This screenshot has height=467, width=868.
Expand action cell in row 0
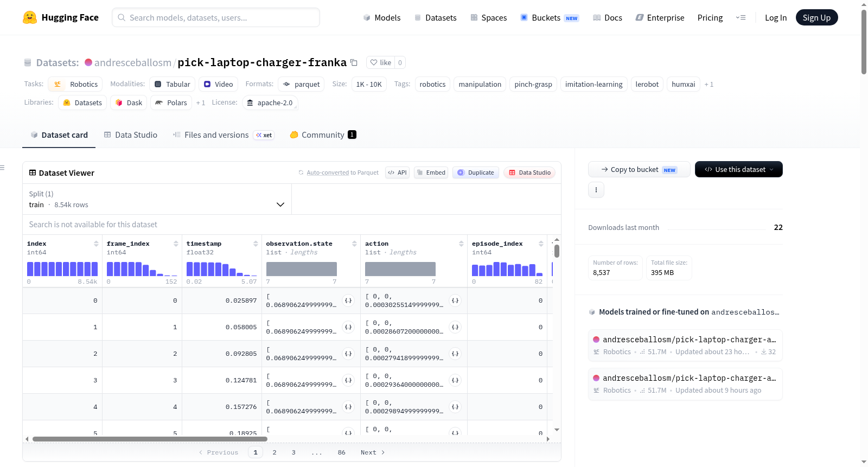pyautogui.click(x=455, y=300)
